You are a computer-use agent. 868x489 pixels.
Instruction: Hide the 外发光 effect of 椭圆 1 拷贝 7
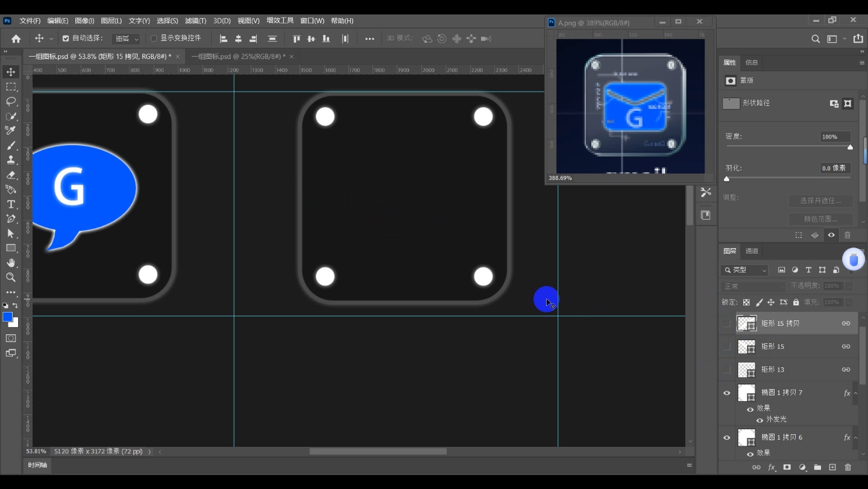[759, 420]
